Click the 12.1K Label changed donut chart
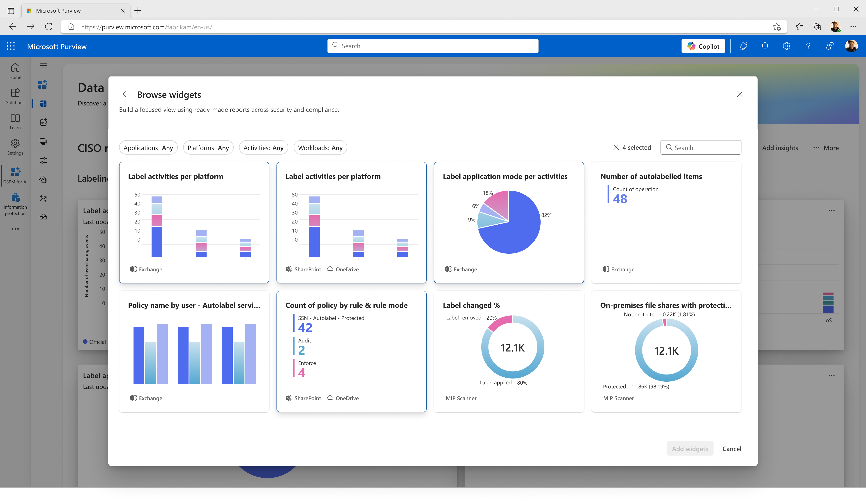Image resolution: width=866 pixels, height=504 pixels. pos(512,347)
